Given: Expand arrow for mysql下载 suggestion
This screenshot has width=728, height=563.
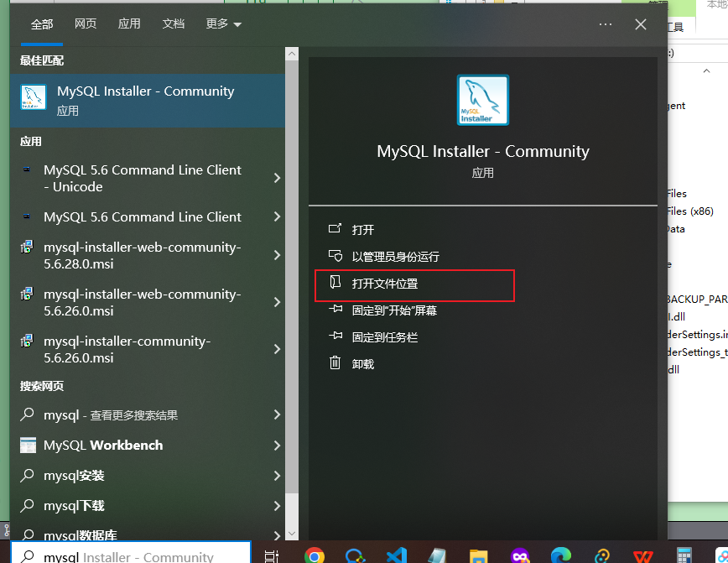Looking at the screenshot, I should coord(277,506).
